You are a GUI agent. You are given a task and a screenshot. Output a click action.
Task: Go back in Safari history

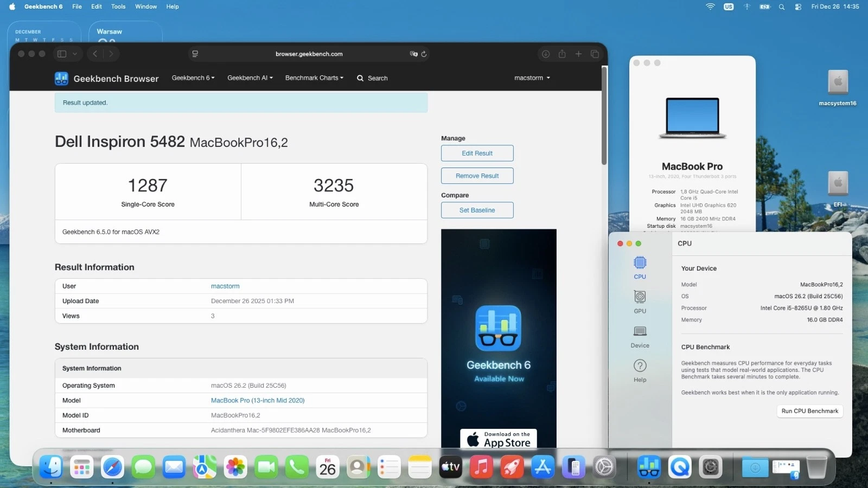pyautogui.click(x=95, y=54)
